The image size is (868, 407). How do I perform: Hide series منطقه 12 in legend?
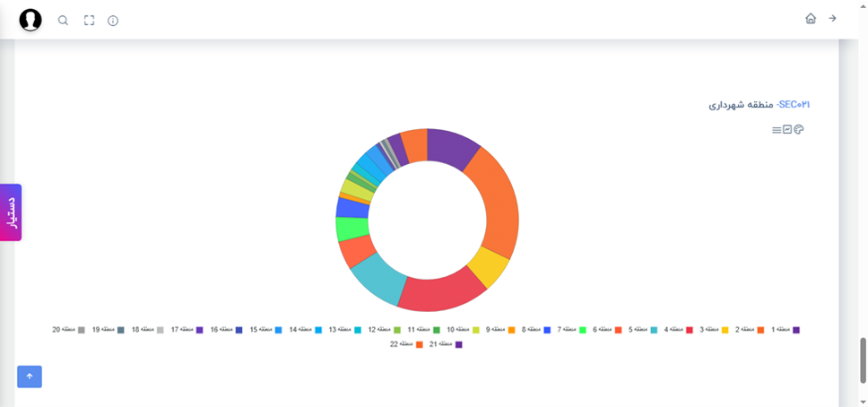coord(385,330)
